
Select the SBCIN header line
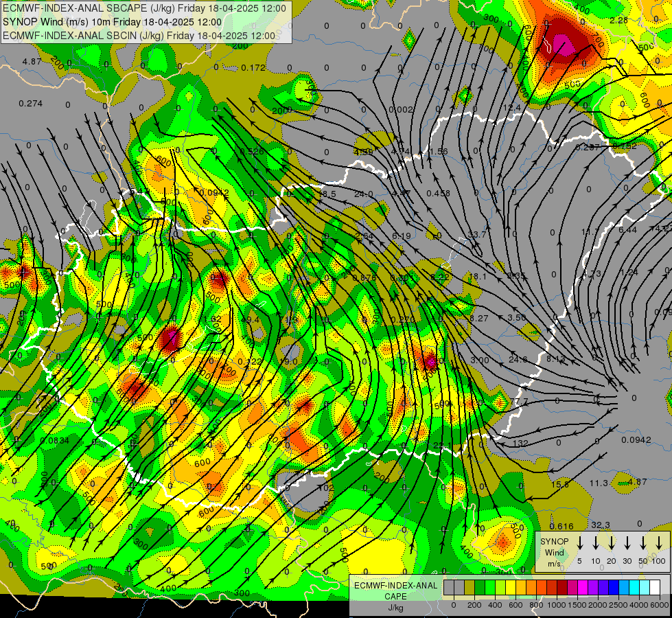click(x=139, y=36)
